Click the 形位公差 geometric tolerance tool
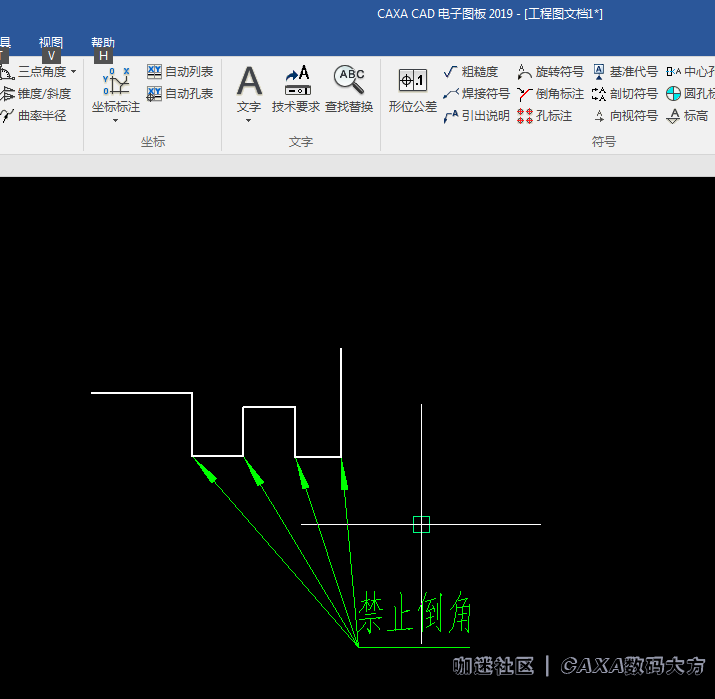 413,90
